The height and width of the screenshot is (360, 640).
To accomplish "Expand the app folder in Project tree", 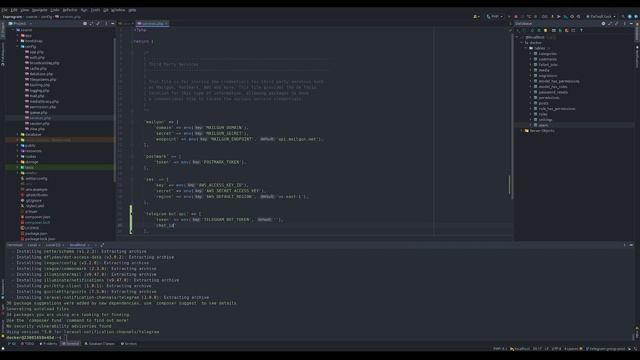I will click(17, 36).
